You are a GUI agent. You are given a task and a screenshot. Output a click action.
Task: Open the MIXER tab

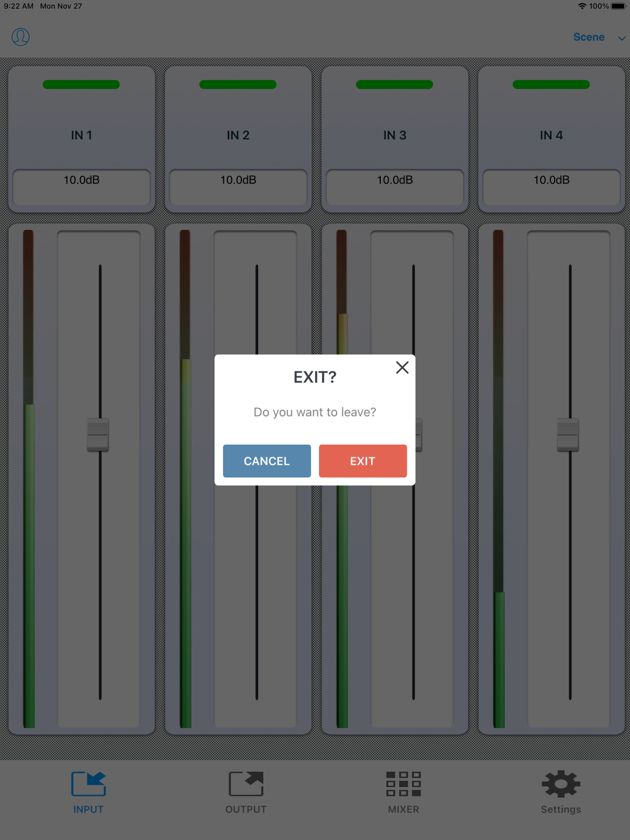coord(404,793)
